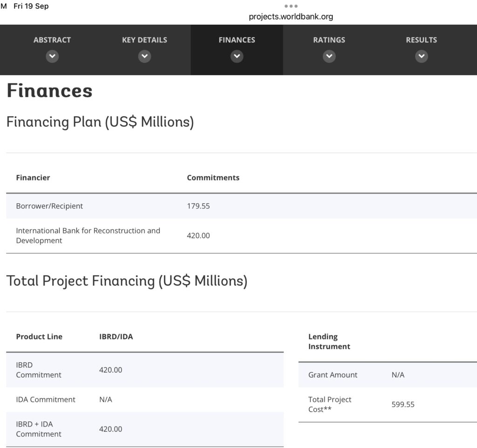Tap the date Fri 19 Sep in status bar
The height and width of the screenshot is (448, 477).
31,6
